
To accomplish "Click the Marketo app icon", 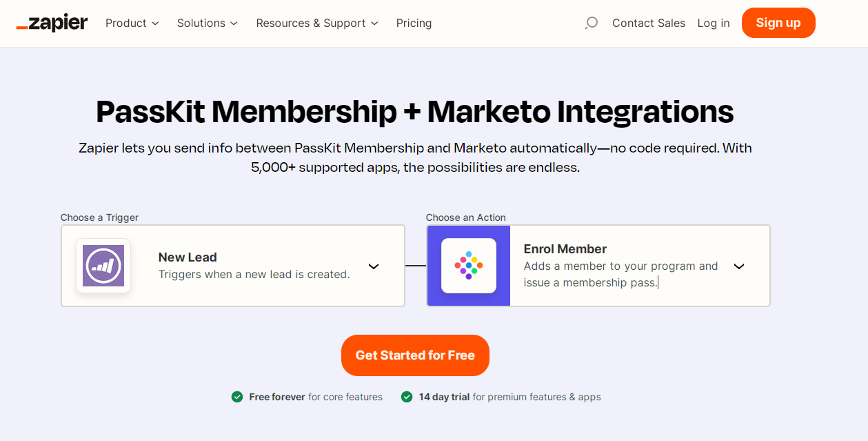I will pos(103,266).
